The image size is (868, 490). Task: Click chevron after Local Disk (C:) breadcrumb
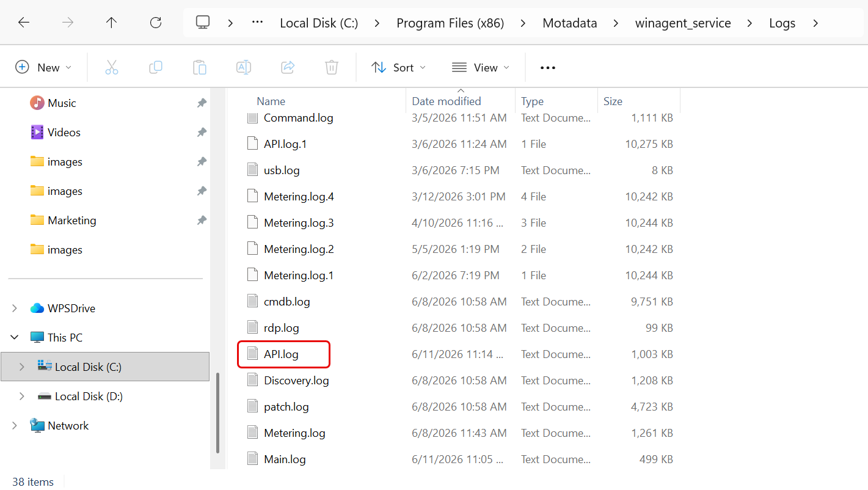[x=377, y=23]
